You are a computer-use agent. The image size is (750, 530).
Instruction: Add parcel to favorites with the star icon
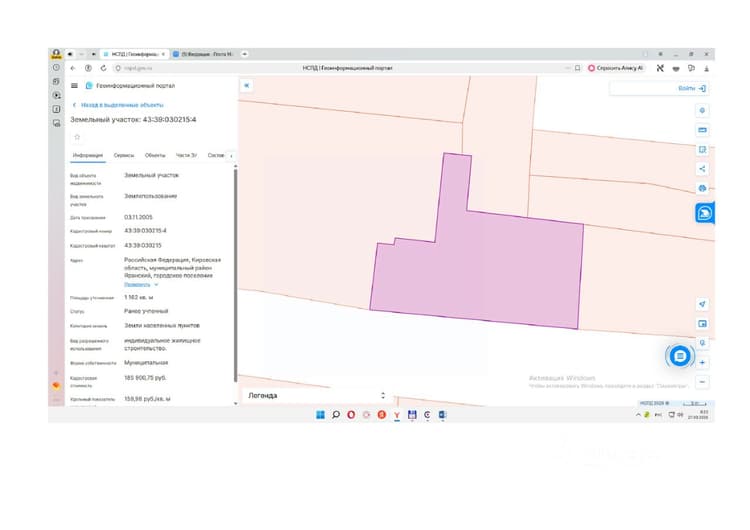pos(77,137)
